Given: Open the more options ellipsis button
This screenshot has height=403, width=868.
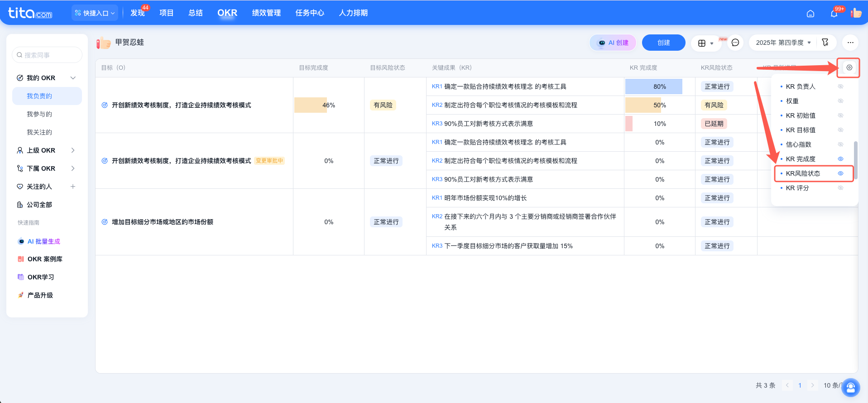Looking at the screenshot, I should (x=850, y=43).
